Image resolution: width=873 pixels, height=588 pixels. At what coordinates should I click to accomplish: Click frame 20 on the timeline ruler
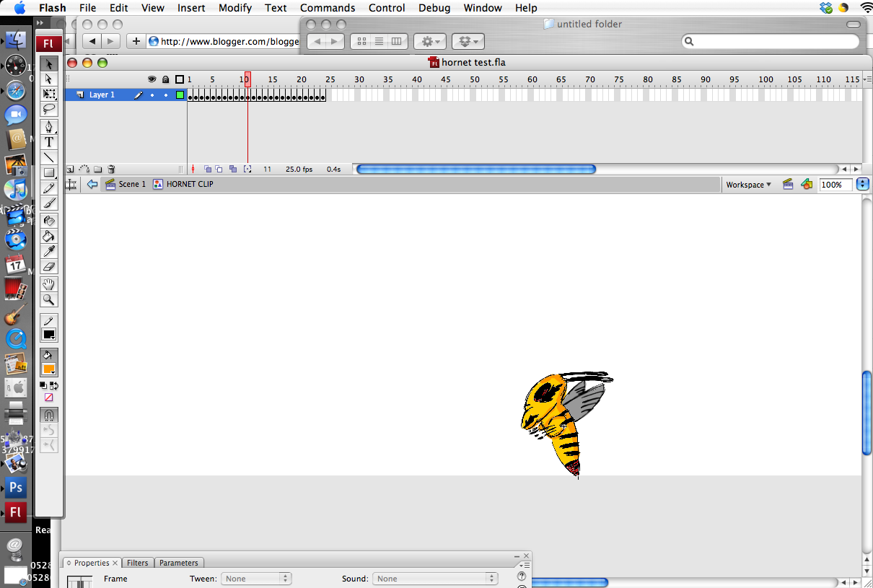(x=302, y=79)
